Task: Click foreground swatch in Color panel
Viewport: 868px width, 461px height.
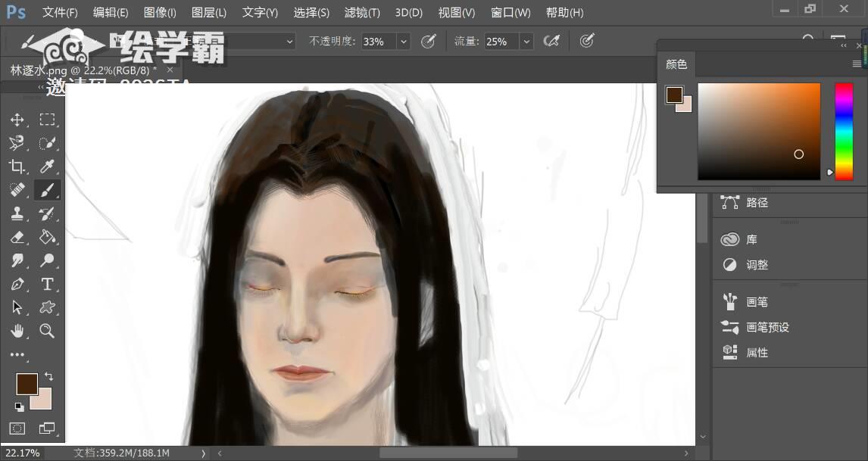Action: click(673, 95)
